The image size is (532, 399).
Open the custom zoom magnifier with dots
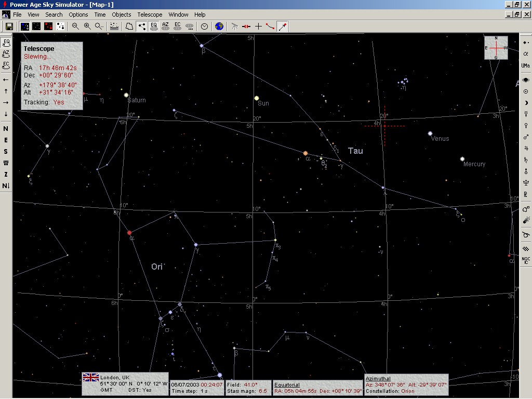[99, 26]
